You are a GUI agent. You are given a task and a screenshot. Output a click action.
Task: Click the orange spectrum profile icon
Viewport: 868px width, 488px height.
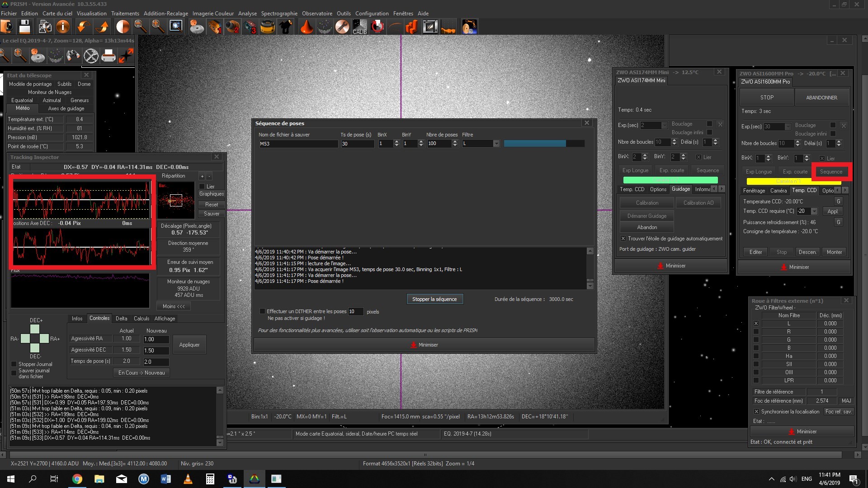point(448,27)
